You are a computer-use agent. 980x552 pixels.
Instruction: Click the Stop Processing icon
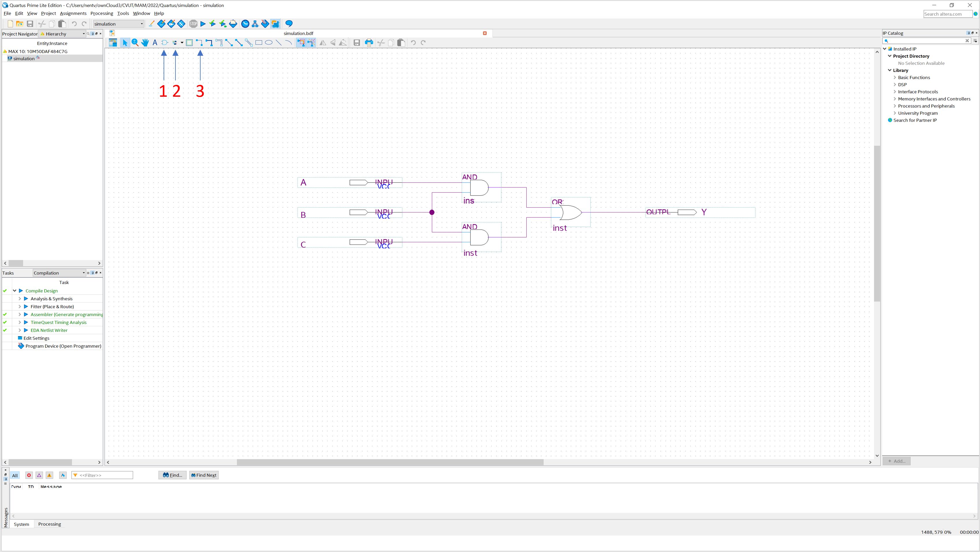[x=193, y=24]
